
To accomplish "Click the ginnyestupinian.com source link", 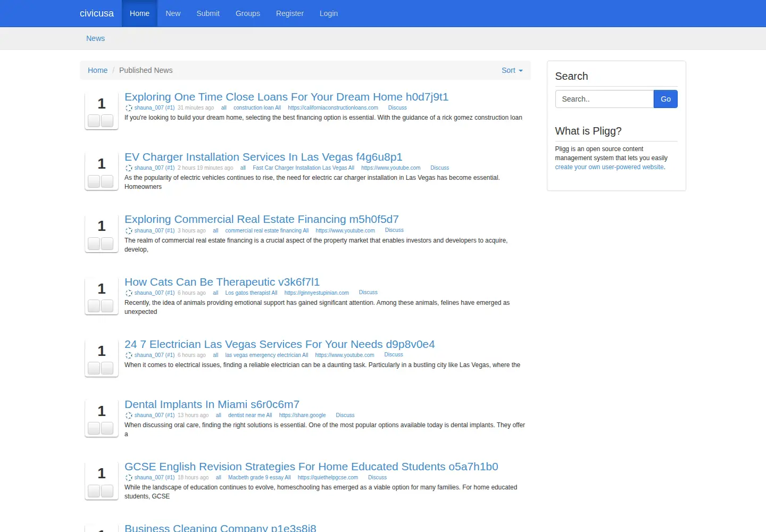I will (317, 293).
